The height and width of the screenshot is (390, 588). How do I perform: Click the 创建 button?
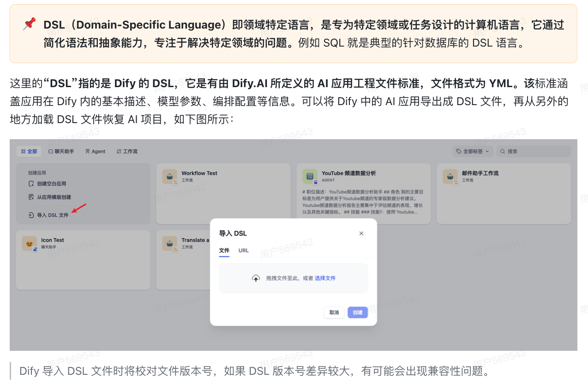(358, 313)
